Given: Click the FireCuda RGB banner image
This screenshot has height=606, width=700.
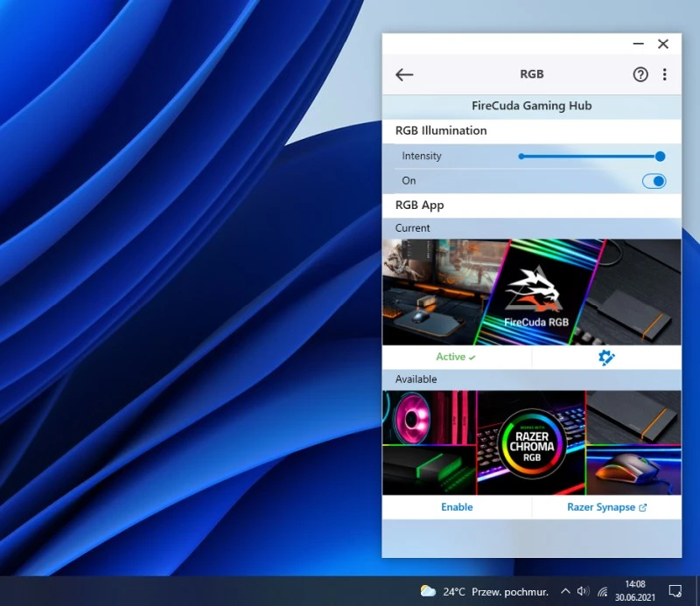Looking at the screenshot, I should (x=531, y=292).
